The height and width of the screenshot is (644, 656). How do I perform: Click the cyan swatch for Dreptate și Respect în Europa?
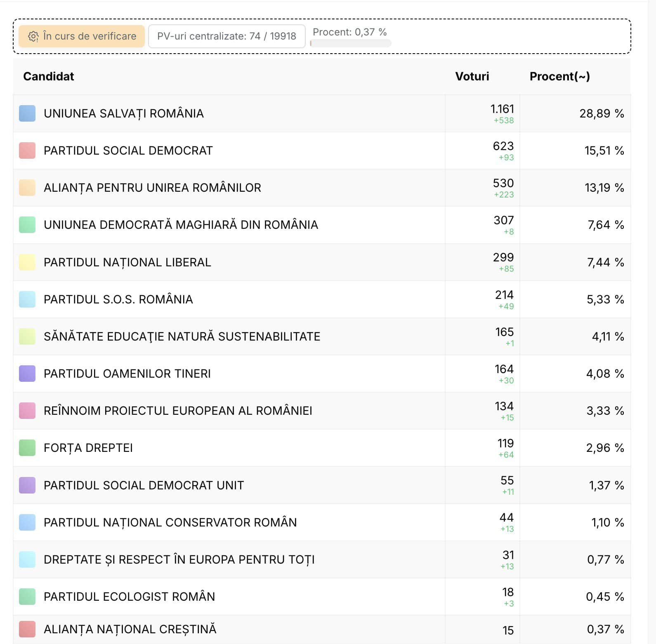pos(27,559)
